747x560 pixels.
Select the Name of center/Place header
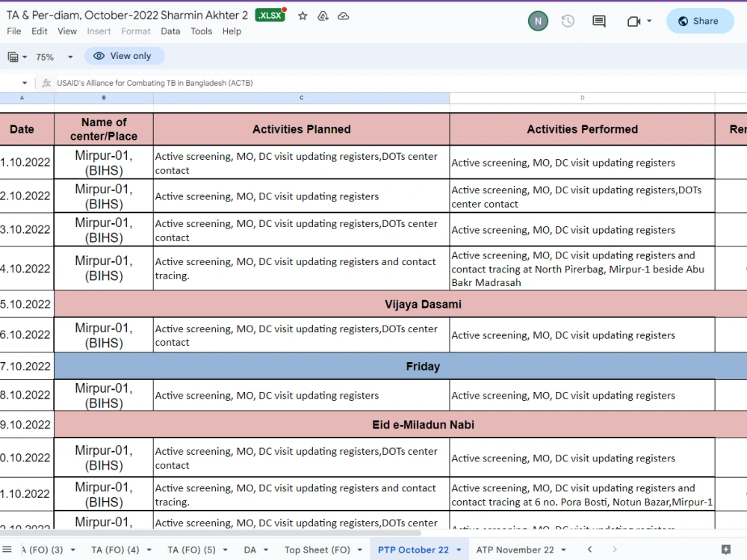tap(104, 129)
